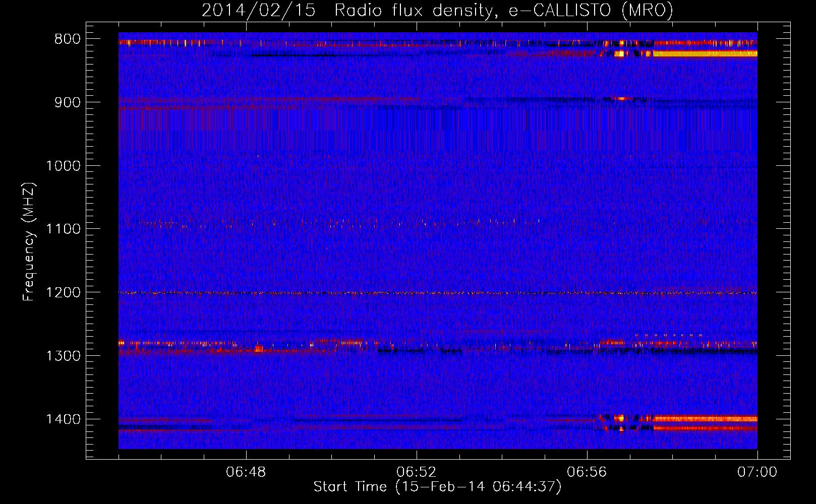Click the 800 frequency axis label
The width and height of the screenshot is (816, 504).
point(67,39)
